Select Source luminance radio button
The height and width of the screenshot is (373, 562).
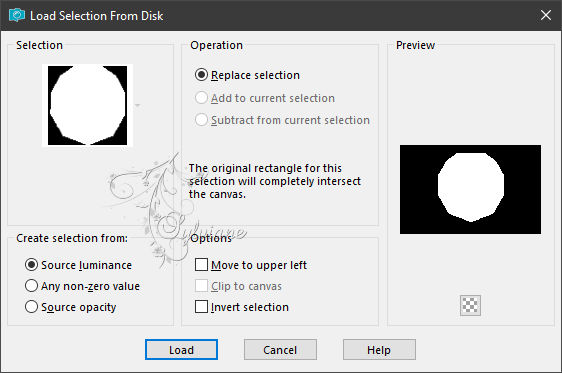pyautogui.click(x=32, y=265)
